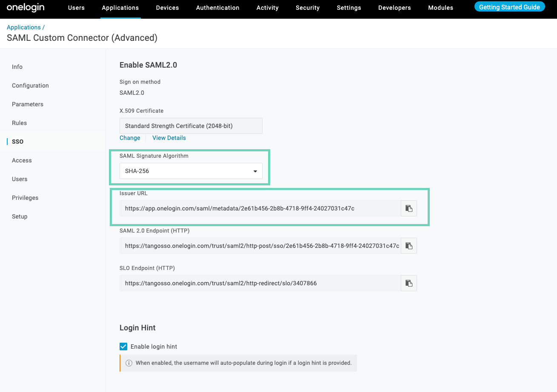
Task: Open the Settings top navigation menu
Action: 348,8
